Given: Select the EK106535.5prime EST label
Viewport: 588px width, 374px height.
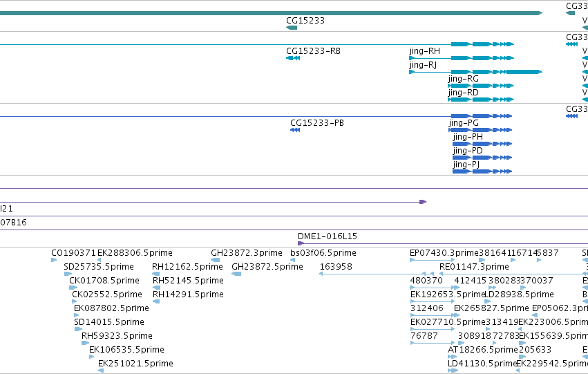Looking at the screenshot, I should (x=126, y=350).
